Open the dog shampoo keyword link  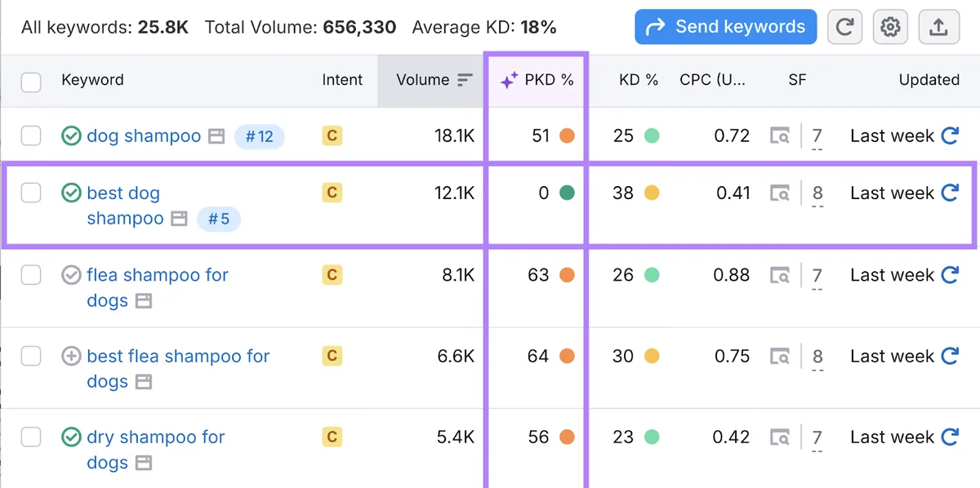point(144,136)
